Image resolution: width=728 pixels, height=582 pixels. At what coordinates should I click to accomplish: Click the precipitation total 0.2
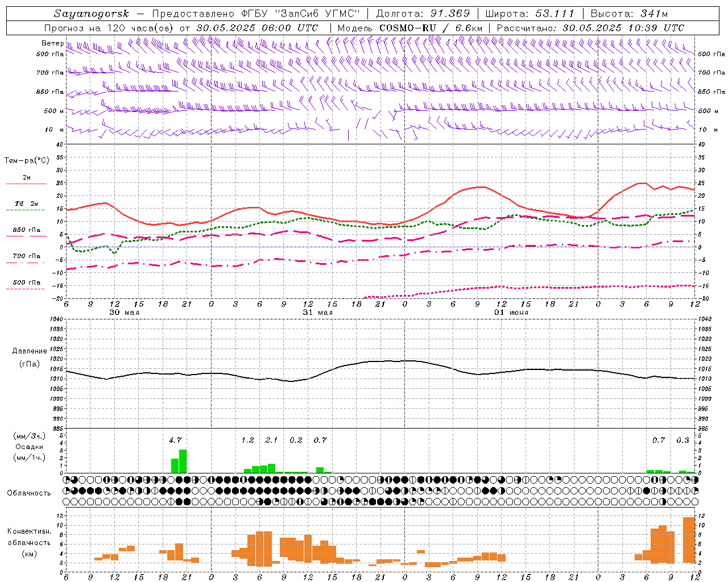(x=296, y=440)
